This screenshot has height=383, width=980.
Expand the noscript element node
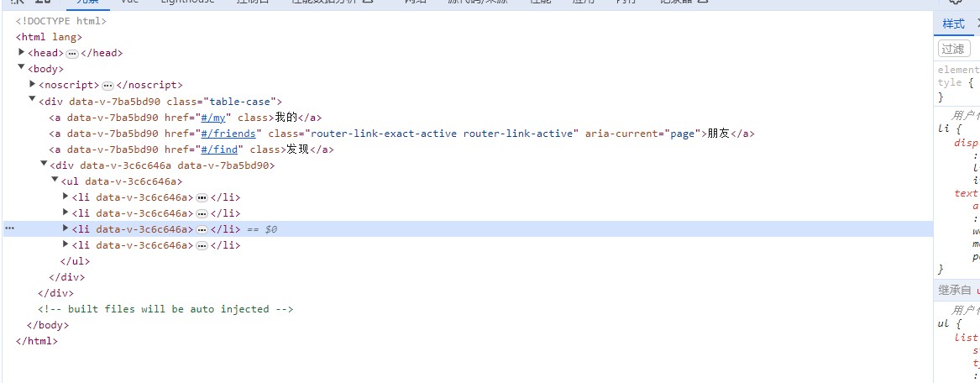[x=33, y=85]
